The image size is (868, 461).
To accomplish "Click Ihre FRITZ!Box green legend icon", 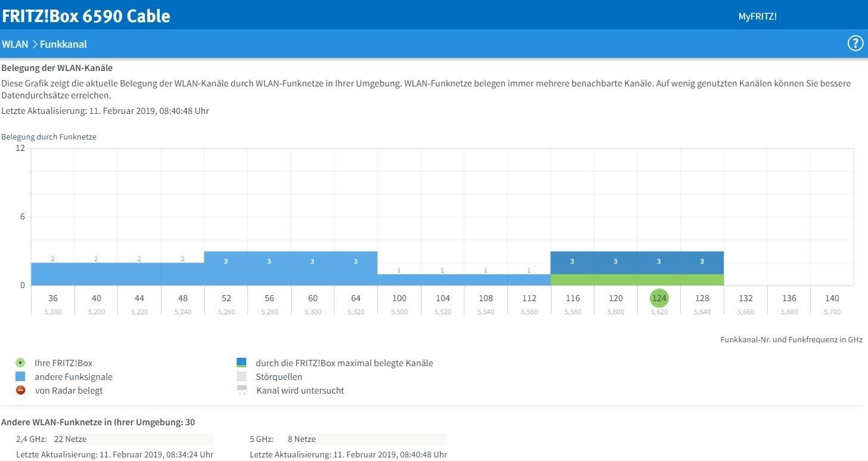I will pos(21,363).
